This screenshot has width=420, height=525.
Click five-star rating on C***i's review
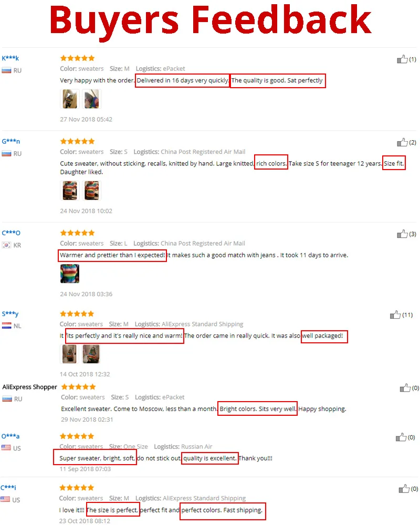pos(77,488)
